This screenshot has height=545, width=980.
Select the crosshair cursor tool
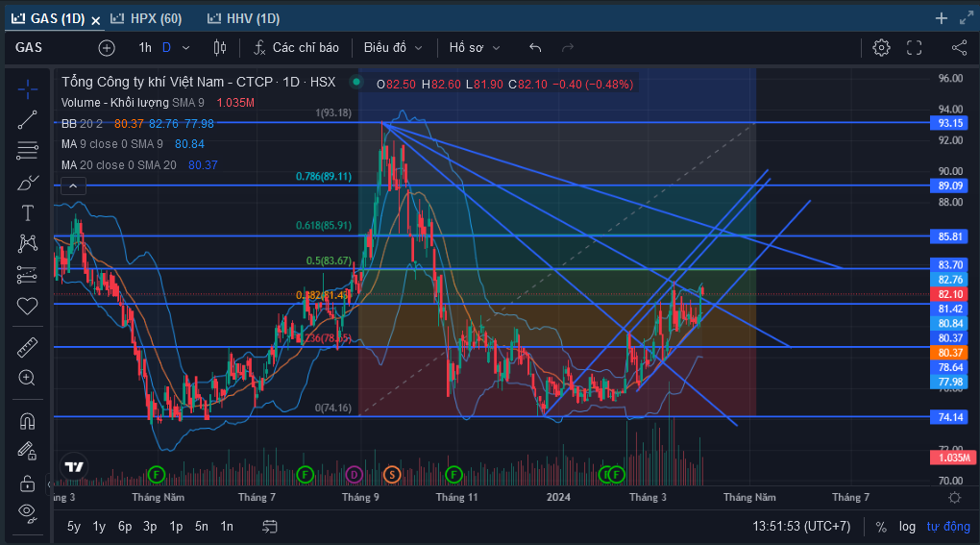pyautogui.click(x=28, y=90)
